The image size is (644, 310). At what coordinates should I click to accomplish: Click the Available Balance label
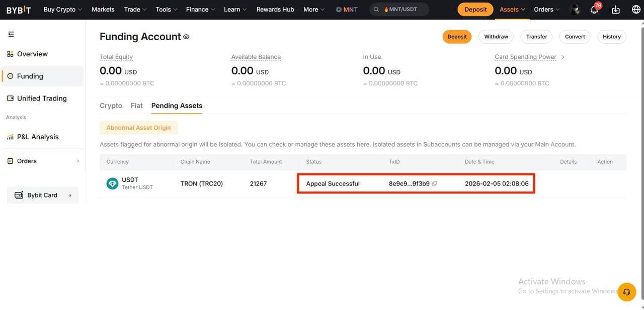[256, 57]
